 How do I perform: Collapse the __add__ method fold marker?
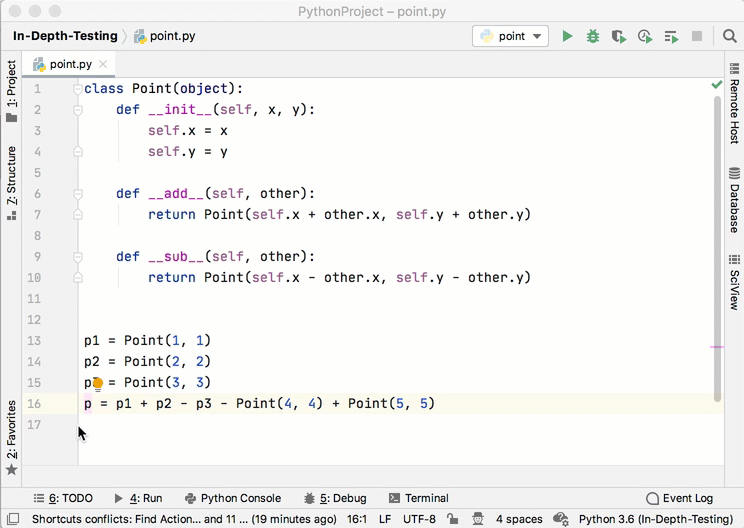point(78,194)
